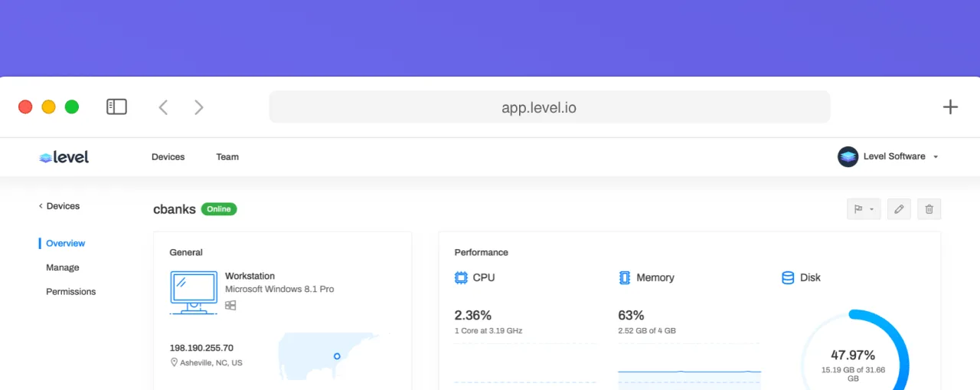Select the Permissions tab in sidebar
The width and height of the screenshot is (980, 390).
pos(71,291)
